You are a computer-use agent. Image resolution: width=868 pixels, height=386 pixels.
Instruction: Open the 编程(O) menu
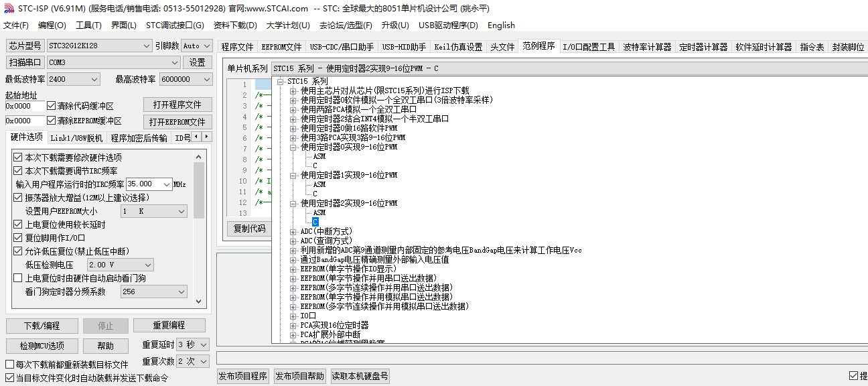click(52, 25)
